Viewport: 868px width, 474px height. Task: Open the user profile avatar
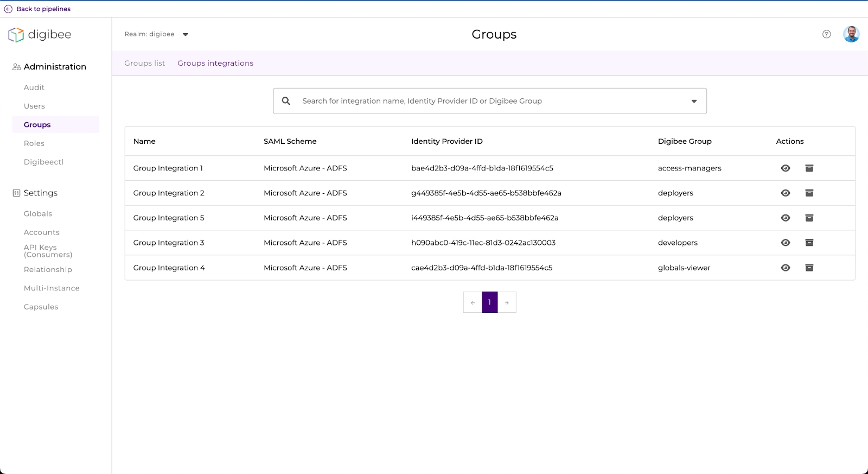[851, 34]
